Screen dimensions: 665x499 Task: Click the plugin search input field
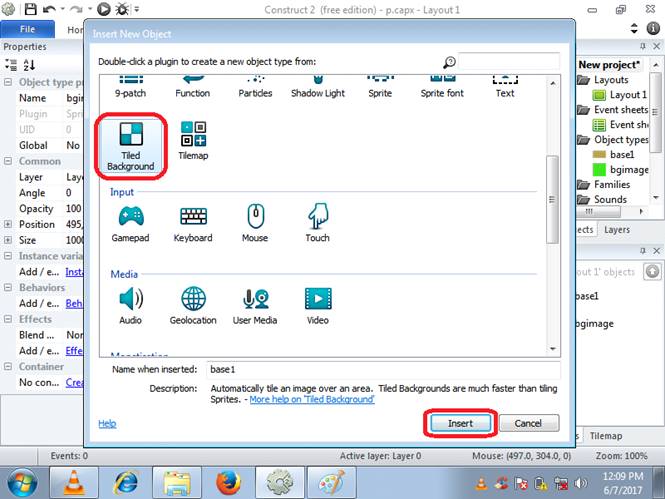tap(509, 62)
